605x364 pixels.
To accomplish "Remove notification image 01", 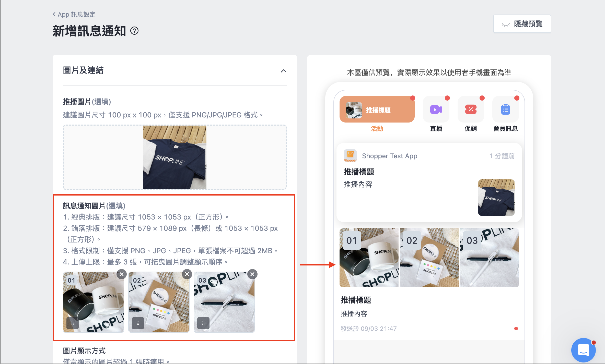I will point(122,274).
